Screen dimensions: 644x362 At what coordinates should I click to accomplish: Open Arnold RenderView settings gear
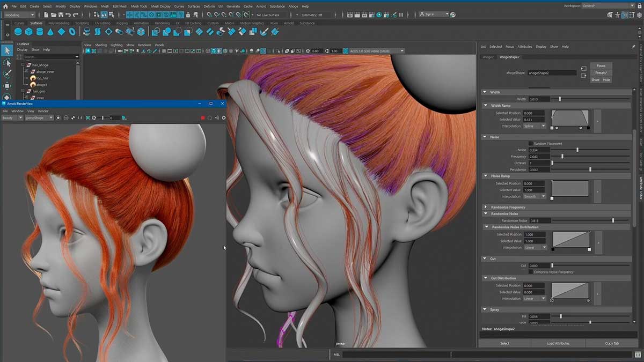[223, 117]
